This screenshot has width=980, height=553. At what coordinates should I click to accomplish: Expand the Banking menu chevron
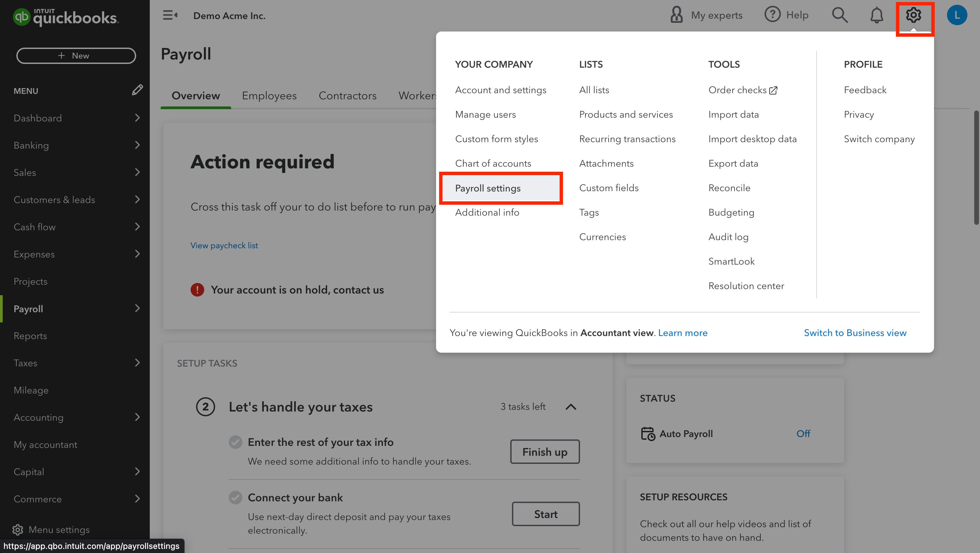[137, 145]
